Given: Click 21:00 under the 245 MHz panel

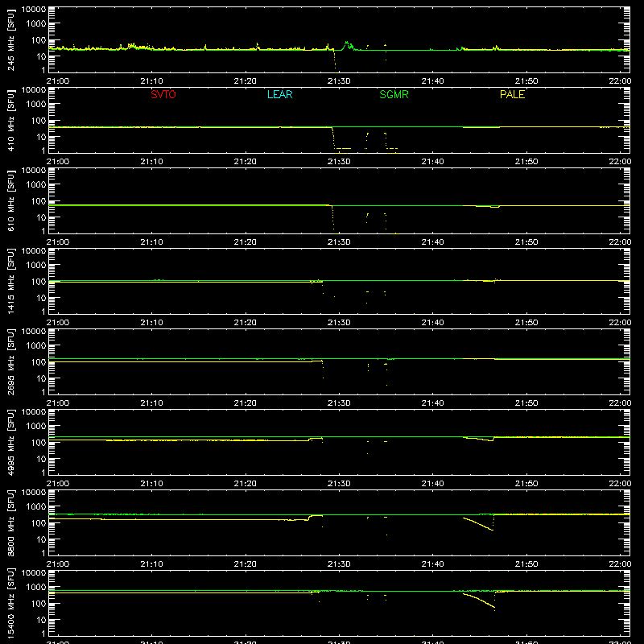Looking at the screenshot, I should [58, 81].
